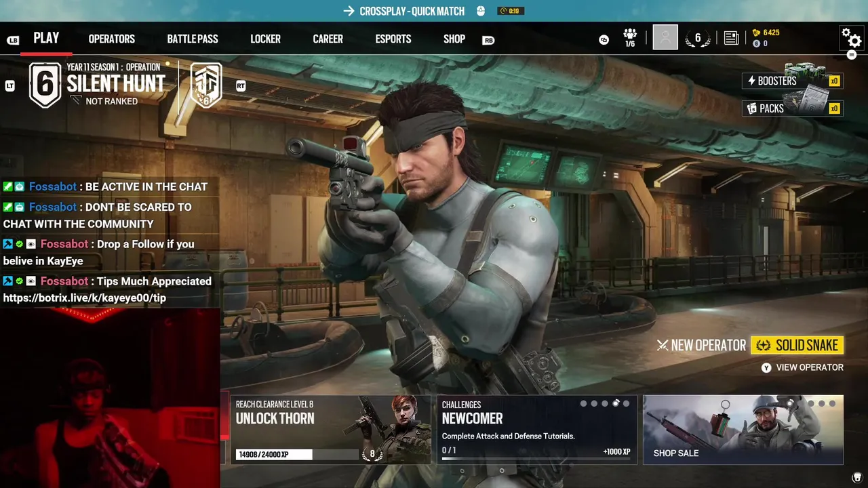Click Fossabot name on BE ACTIVE message
The height and width of the screenshot is (488, 868).
53,186
